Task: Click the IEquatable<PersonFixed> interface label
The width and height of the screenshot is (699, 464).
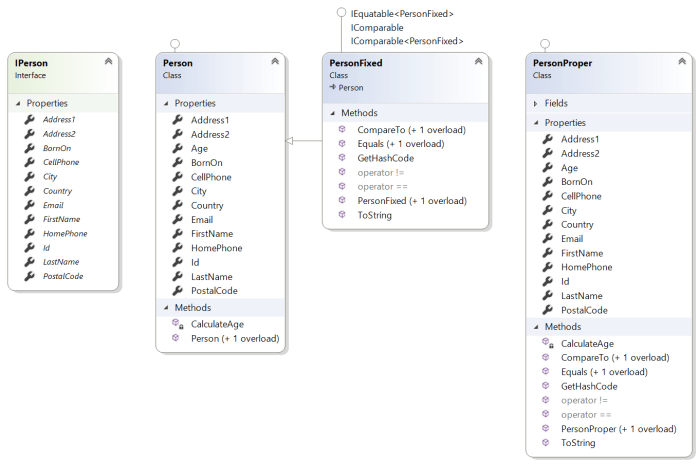Action: (402, 14)
